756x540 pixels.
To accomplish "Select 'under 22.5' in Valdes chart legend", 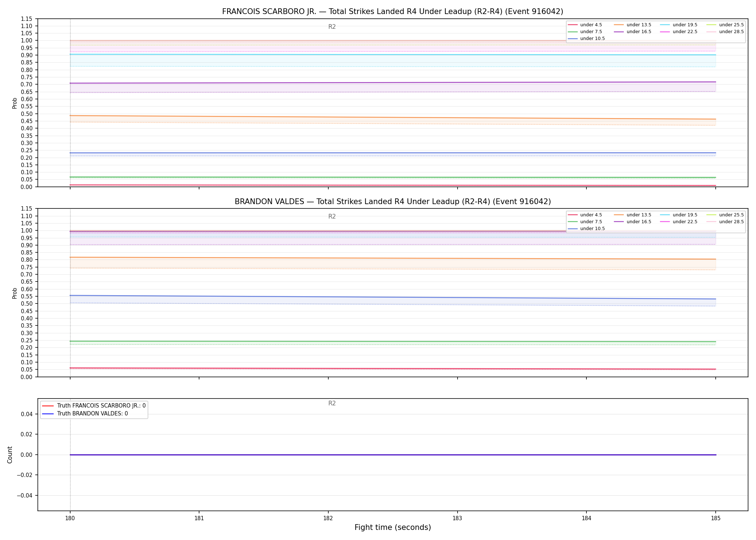I will [x=679, y=222].
